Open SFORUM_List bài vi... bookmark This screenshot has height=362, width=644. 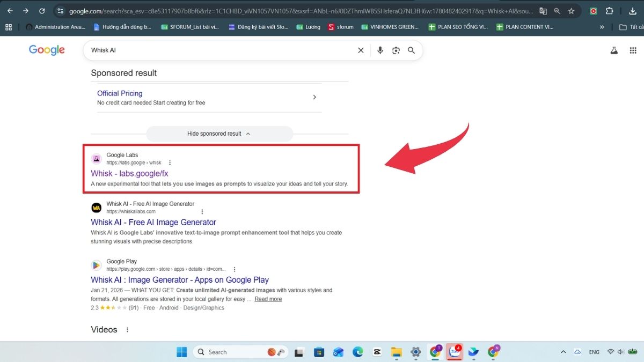(190, 27)
